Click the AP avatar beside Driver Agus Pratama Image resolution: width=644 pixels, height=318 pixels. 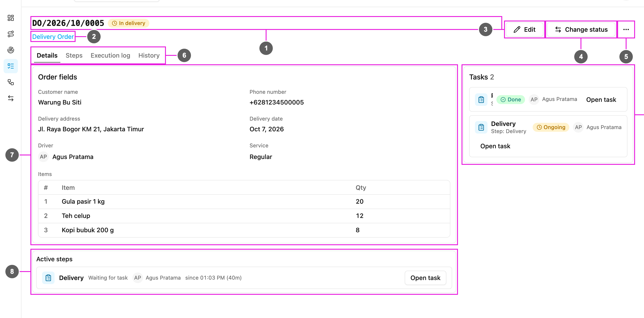pyautogui.click(x=43, y=157)
